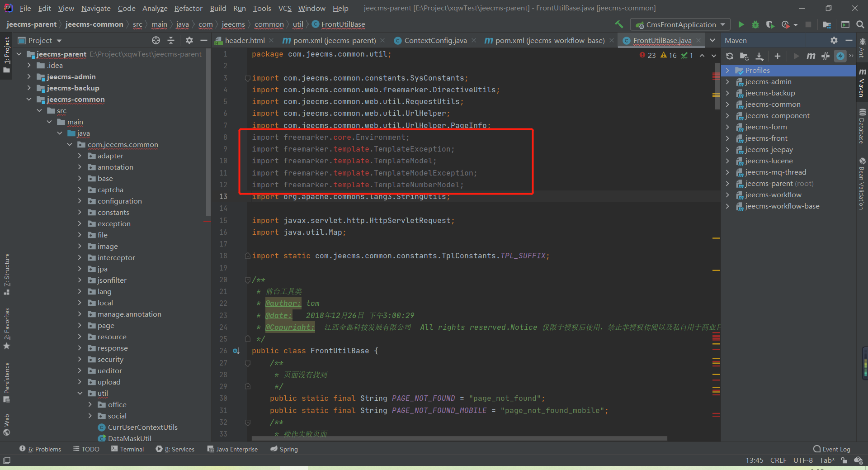Toggle Maven skip tests mode
Image resolution: width=868 pixels, height=470 pixels.
click(840, 56)
